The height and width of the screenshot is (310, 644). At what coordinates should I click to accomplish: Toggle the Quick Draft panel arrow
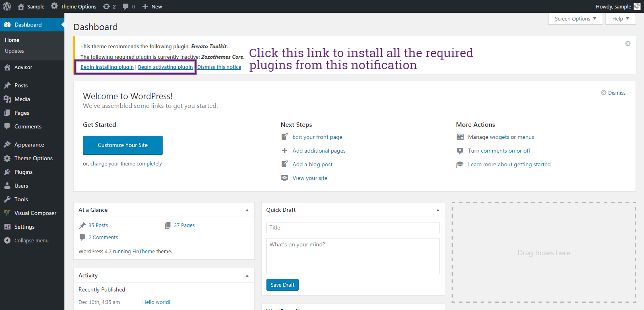438,210
